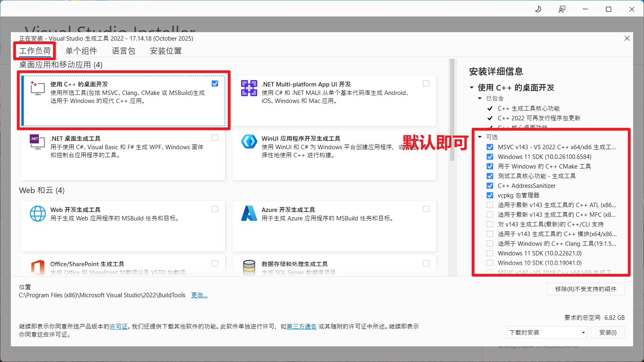Click the Office/SharePoint 生成工具 icon
Screen dimensions: 644x362
tap(37, 267)
